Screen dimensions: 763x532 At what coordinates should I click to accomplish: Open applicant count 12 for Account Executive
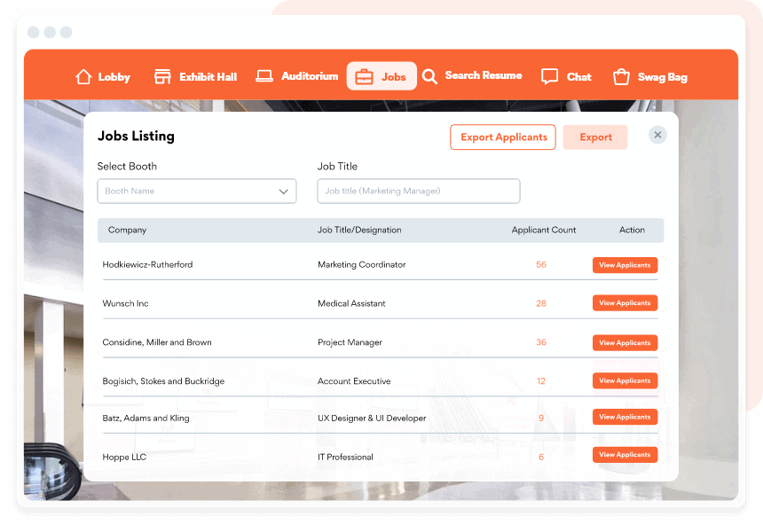tap(541, 380)
